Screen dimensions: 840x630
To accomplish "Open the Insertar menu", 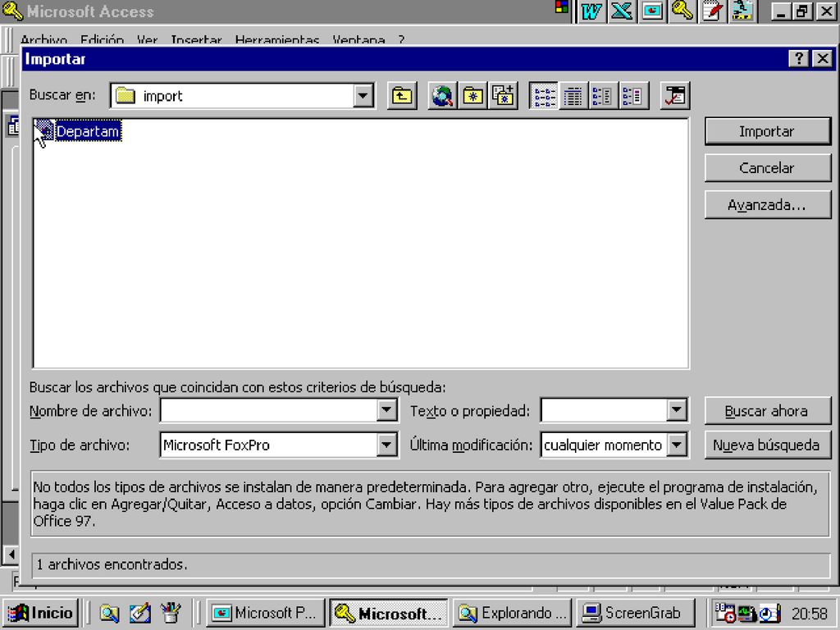I will click(196, 39).
